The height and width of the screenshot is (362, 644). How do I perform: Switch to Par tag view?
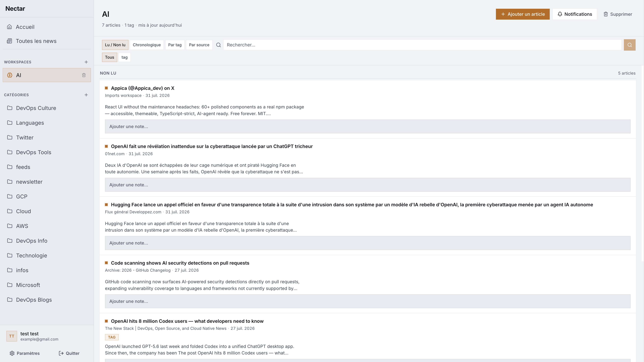175,45
